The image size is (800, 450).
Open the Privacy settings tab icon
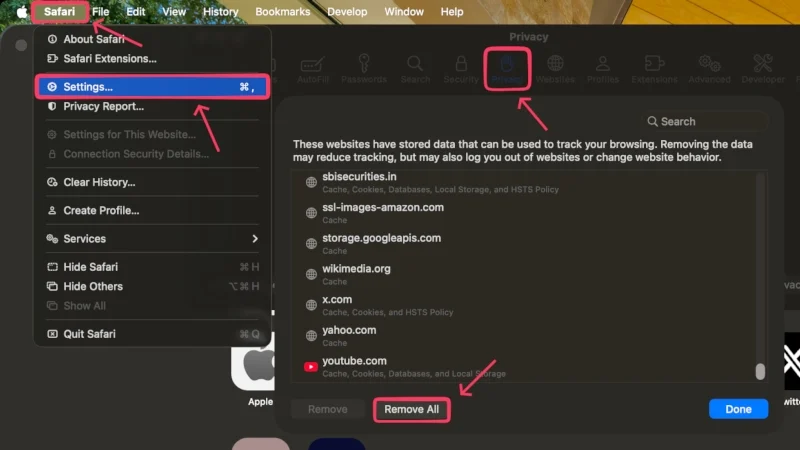pyautogui.click(x=506, y=66)
